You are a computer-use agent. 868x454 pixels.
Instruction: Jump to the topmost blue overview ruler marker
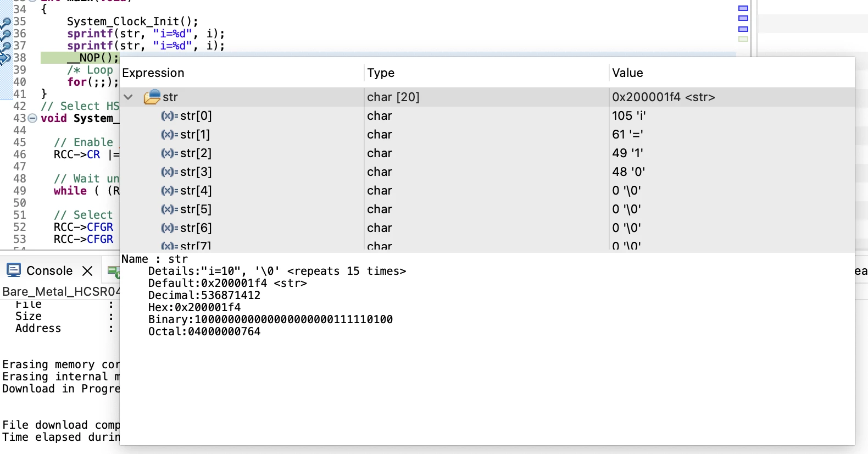click(x=743, y=8)
